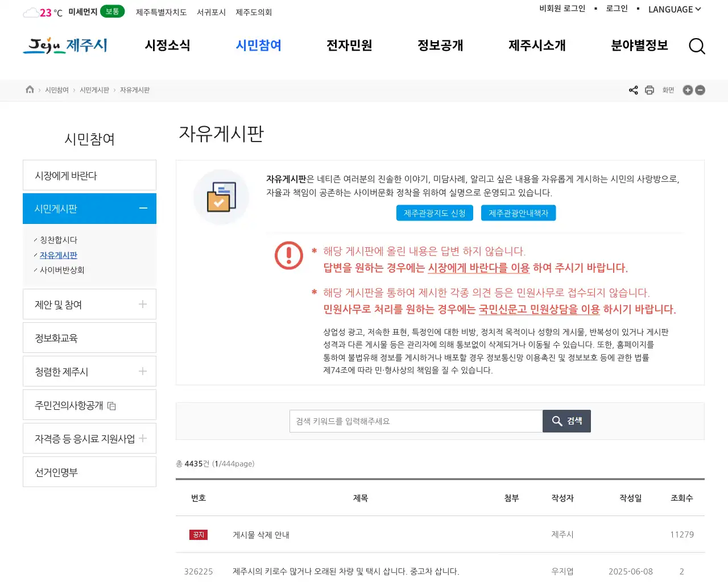Click 시민참여 in the breadcrumb
728x582 pixels.
point(57,90)
